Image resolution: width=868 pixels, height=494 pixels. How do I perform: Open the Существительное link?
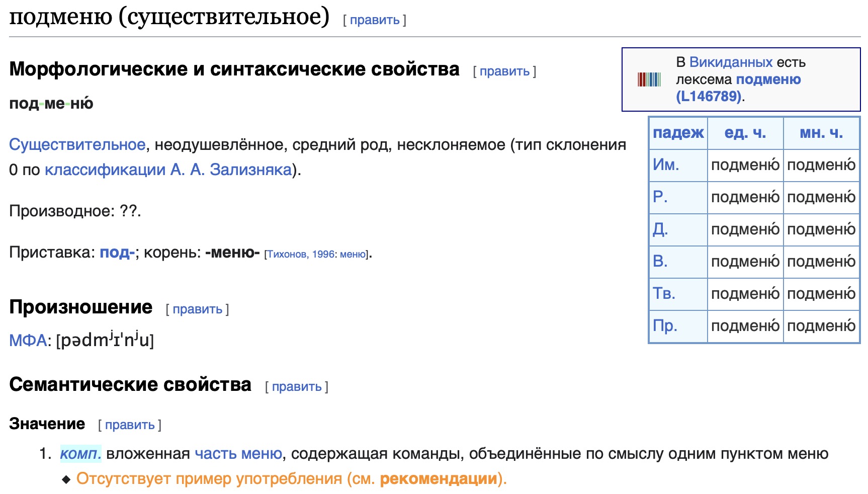[77, 145]
